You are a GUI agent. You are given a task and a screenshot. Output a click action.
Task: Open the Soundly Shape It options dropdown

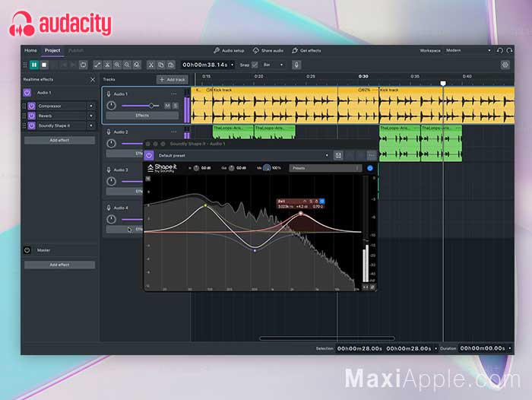tap(91, 125)
